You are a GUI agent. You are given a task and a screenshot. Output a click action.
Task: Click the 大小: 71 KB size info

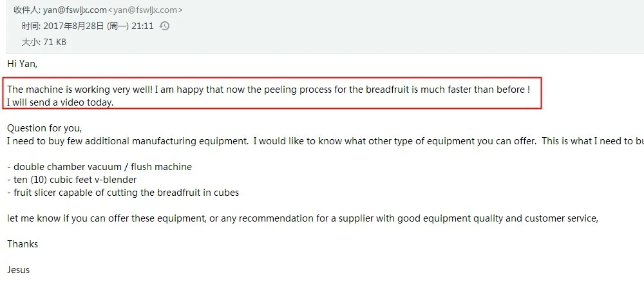pos(44,42)
